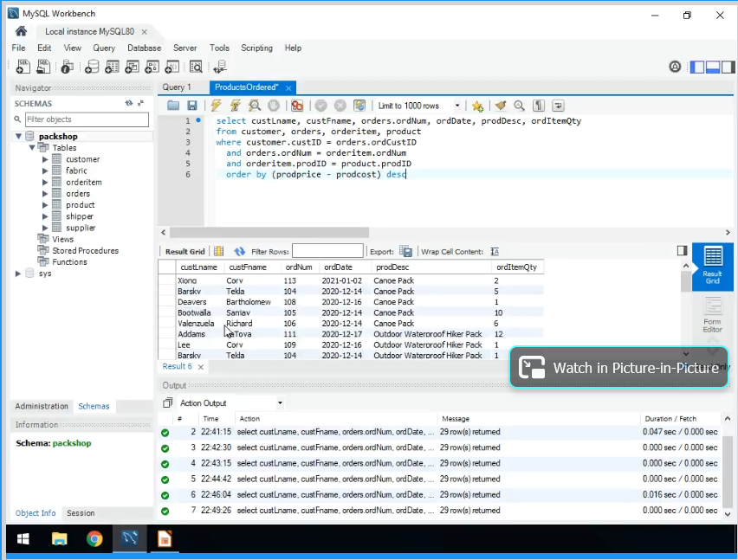
Task: Click Watch in Picture-in-Picture button
Action: pos(618,368)
